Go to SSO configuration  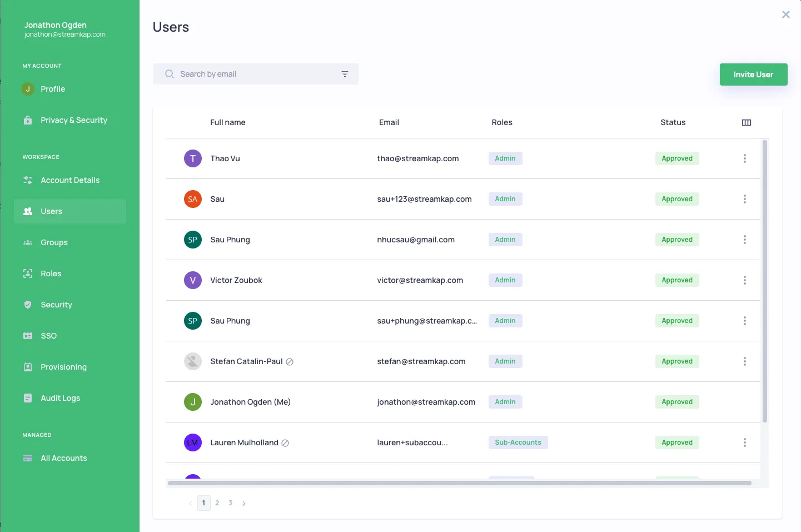coord(70,336)
